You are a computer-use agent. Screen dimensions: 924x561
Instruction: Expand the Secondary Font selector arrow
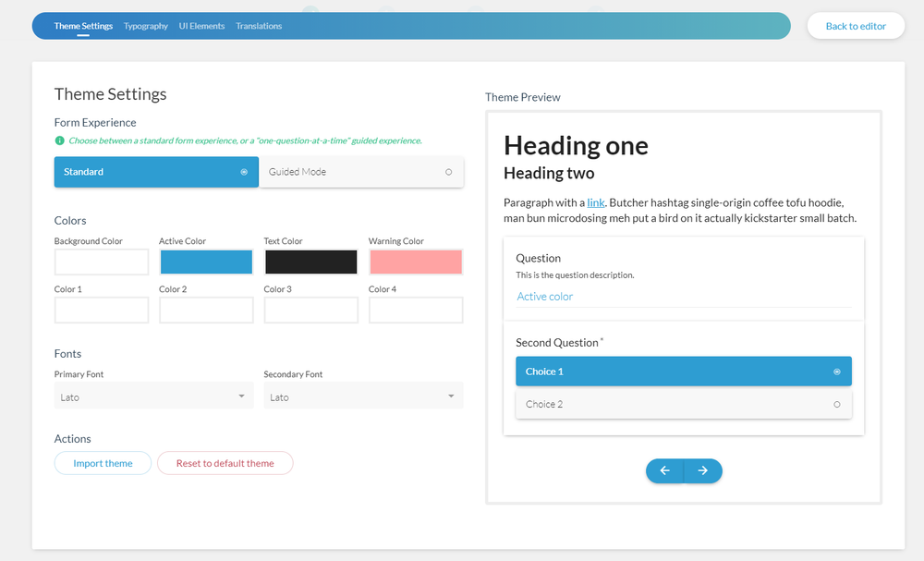pos(452,396)
